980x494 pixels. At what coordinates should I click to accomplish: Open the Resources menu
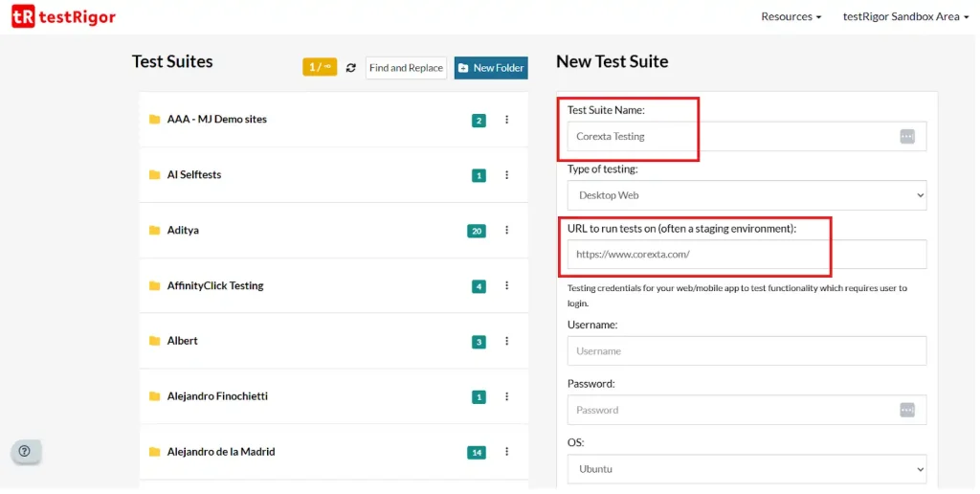(791, 17)
